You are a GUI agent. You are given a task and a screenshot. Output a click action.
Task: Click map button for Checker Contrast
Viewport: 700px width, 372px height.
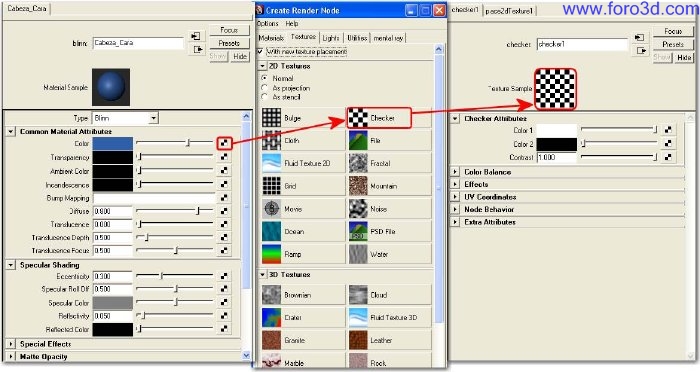[668, 157]
